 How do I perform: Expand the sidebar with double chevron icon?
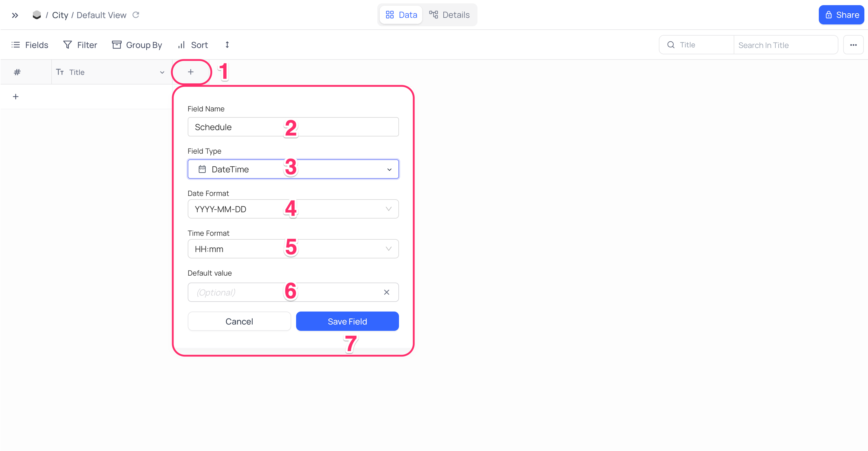coord(15,15)
